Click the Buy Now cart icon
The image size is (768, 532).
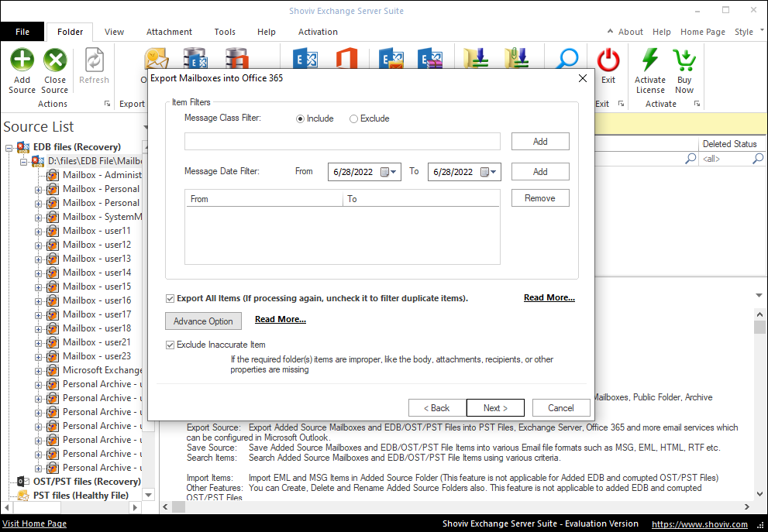click(x=684, y=60)
